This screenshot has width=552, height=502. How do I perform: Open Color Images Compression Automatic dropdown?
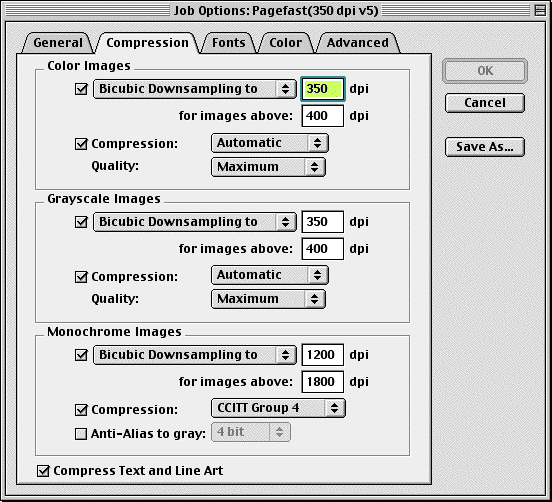click(x=270, y=143)
